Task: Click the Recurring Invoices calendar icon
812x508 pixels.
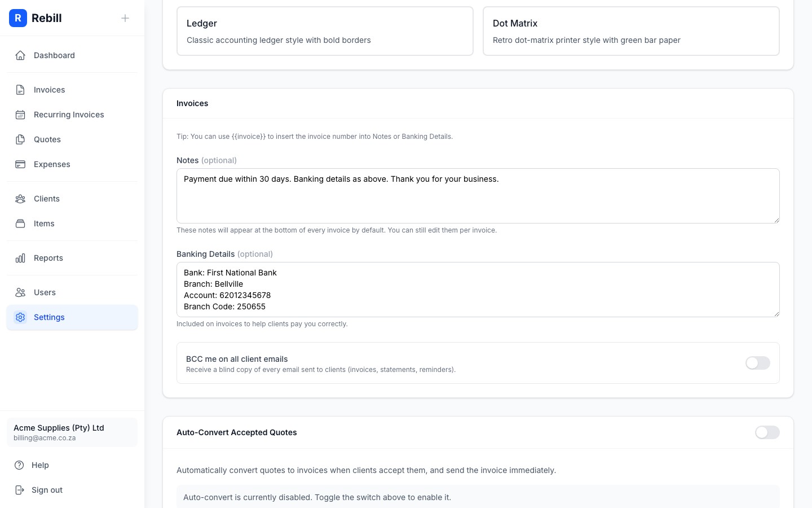Action: [x=20, y=115]
